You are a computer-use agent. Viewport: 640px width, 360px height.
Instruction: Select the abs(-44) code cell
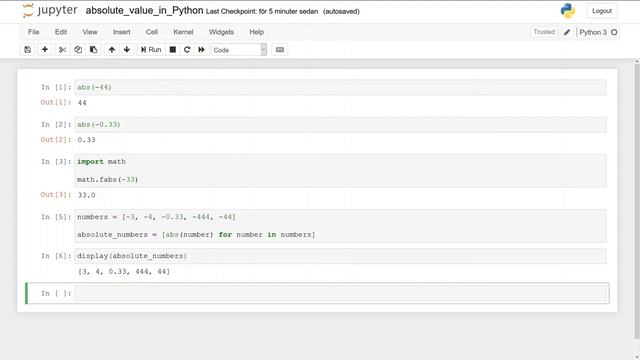(x=340, y=87)
